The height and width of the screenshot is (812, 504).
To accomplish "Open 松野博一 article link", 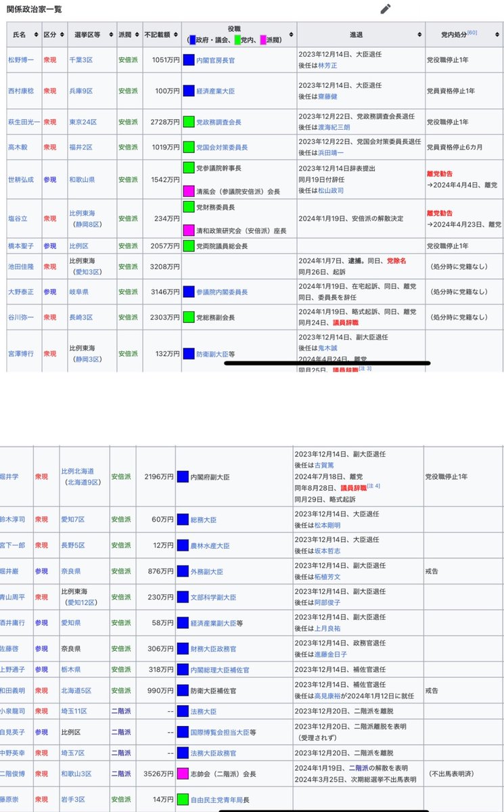I will coord(22,60).
